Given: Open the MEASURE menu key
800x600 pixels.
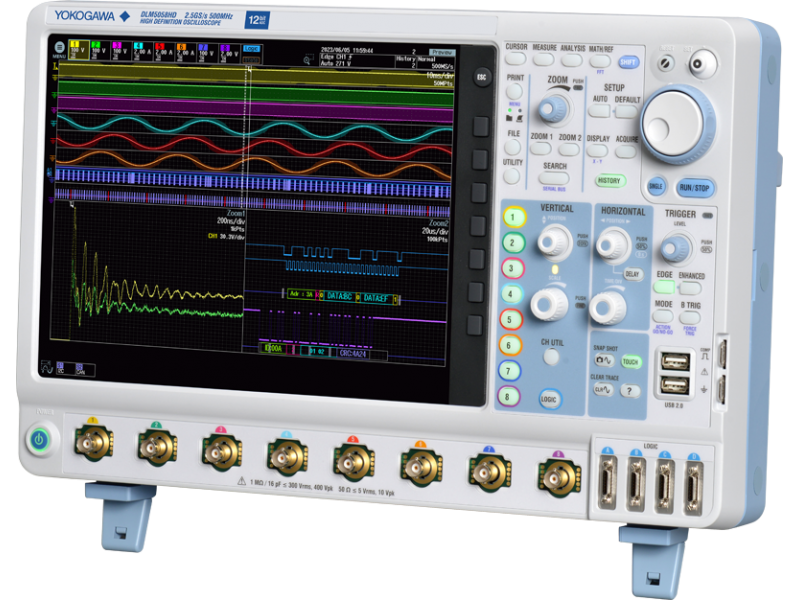Looking at the screenshot, I should tap(543, 59).
